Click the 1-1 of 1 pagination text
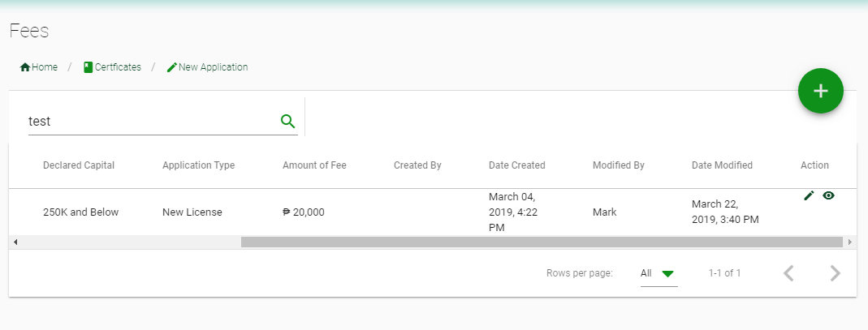The height and width of the screenshot is (330, 868). (724, 273)
